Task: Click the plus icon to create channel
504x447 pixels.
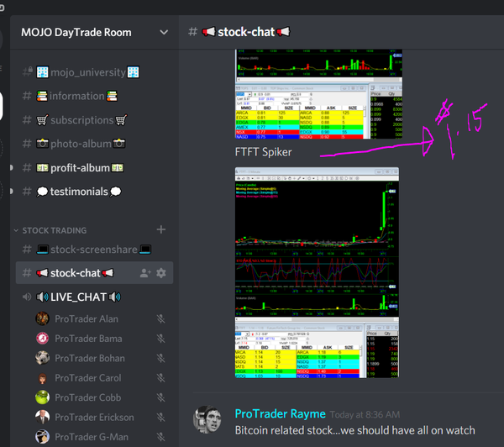Action: click(161, 229)
